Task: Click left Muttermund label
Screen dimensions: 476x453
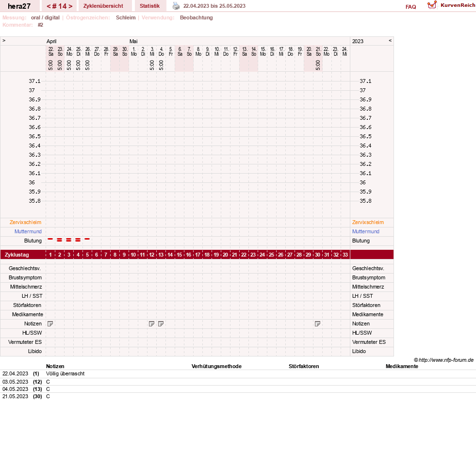Action: pyautogui.click(x=28, y=231)
